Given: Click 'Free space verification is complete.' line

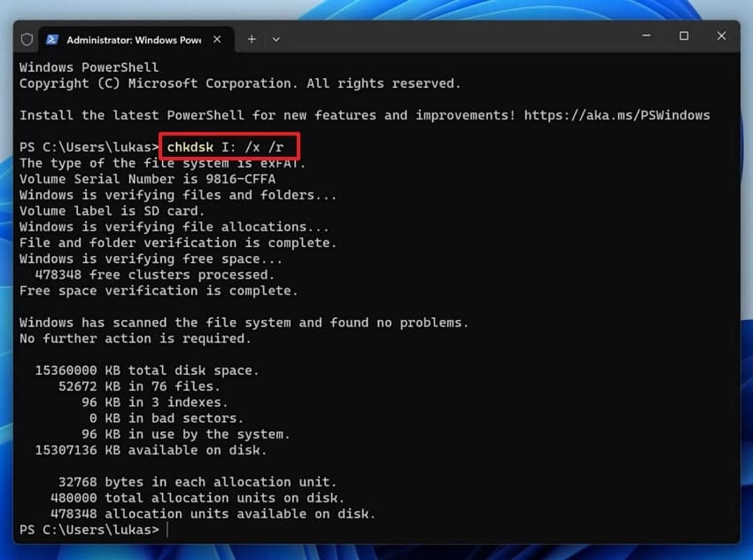Looking at the screenshot, I should [159, 291].
